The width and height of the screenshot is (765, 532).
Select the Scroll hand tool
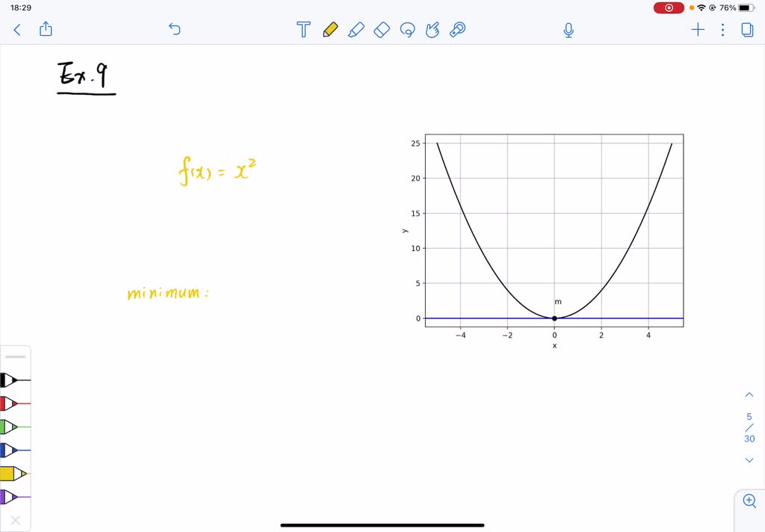click(x=433, y=30)
